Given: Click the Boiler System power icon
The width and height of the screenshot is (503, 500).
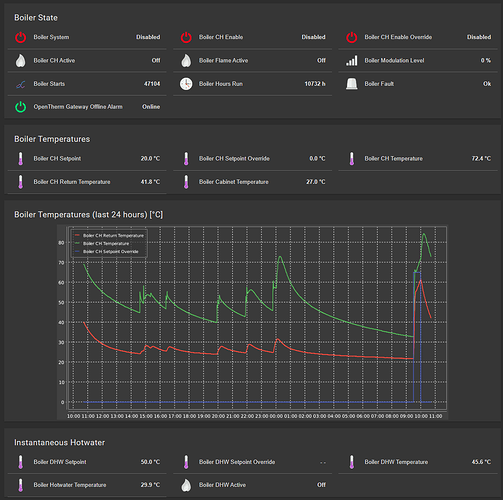Looking at the screenshot, I should tap(21, 37).
